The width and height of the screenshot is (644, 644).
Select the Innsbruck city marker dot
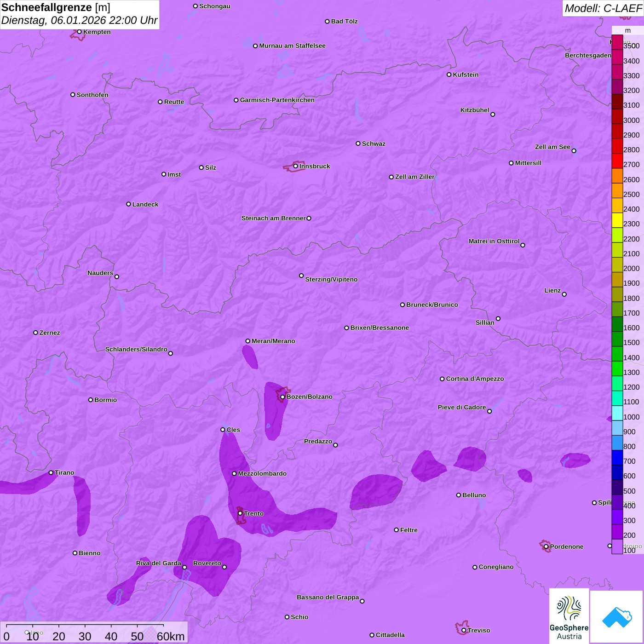point(295,166)
